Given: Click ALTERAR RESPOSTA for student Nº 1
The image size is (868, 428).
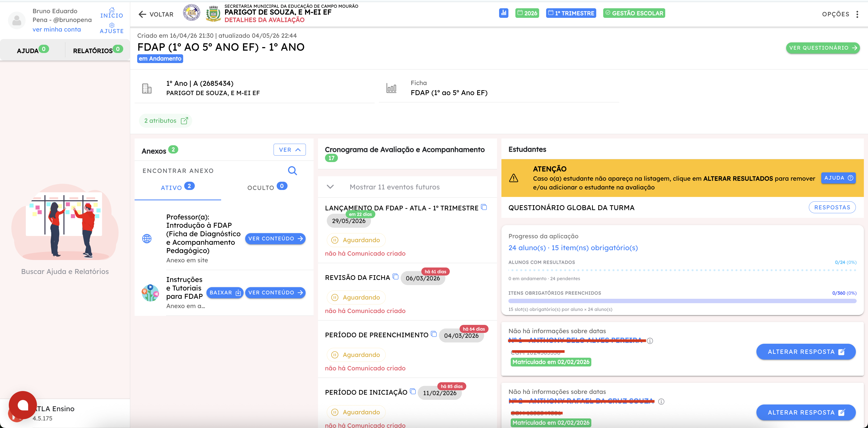Looking at the screenshot, I should pos(806,351).
